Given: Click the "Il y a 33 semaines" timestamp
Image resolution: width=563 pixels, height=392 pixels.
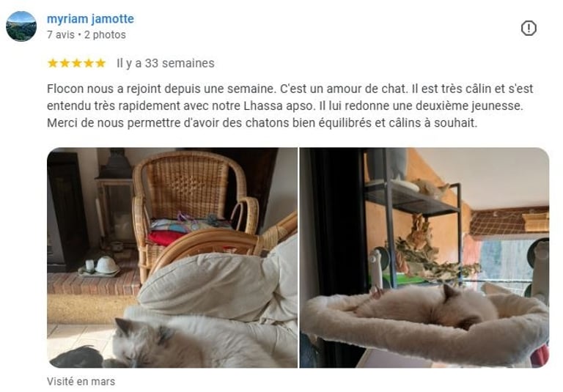Looking at the screenshot, I should click(x=166, y=63).
